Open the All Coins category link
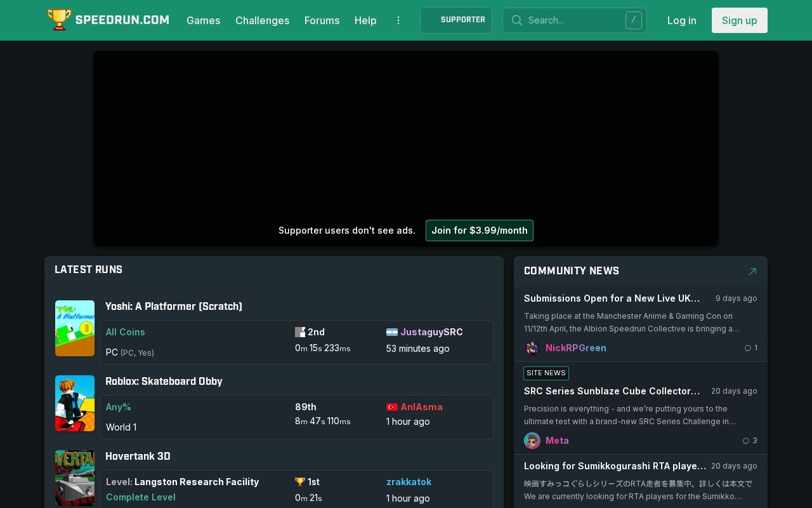Image resolution: width=812 pixels, height=508 pixels. click(x=125, y=332)
